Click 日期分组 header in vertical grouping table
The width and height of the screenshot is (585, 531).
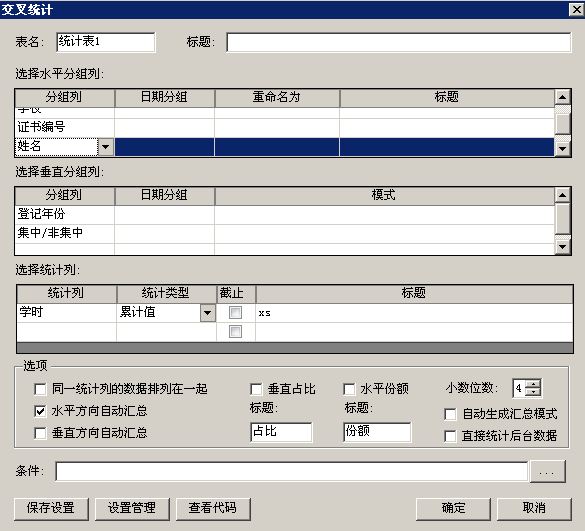point(165,196)
